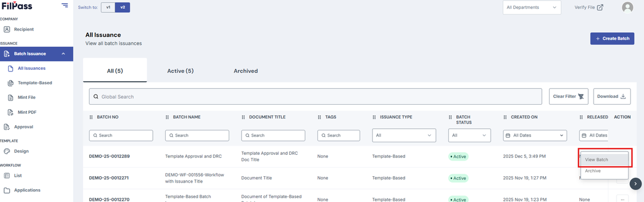
Task: Click the Mint File sidebar icon
Action: click(11, 98)
